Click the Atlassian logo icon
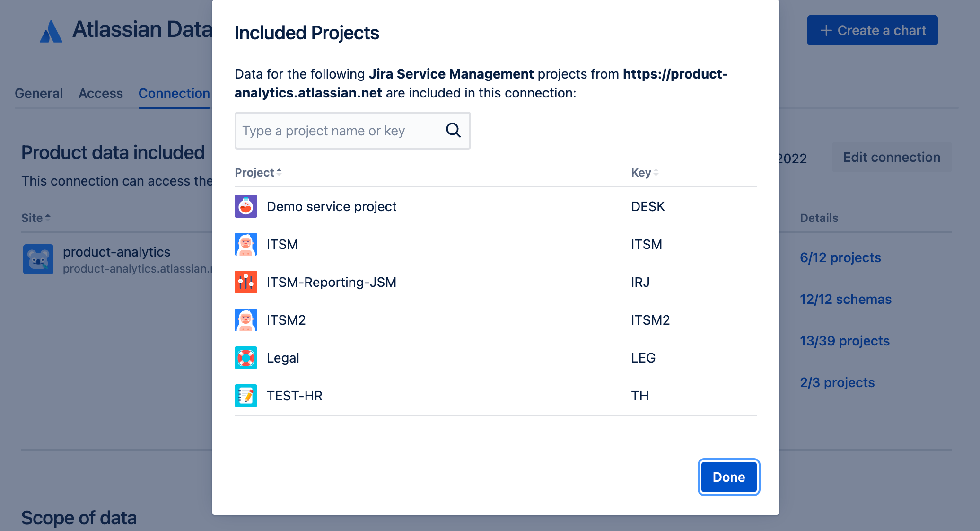Viewport: 980px width, 531px height. (x=51, y=31)
